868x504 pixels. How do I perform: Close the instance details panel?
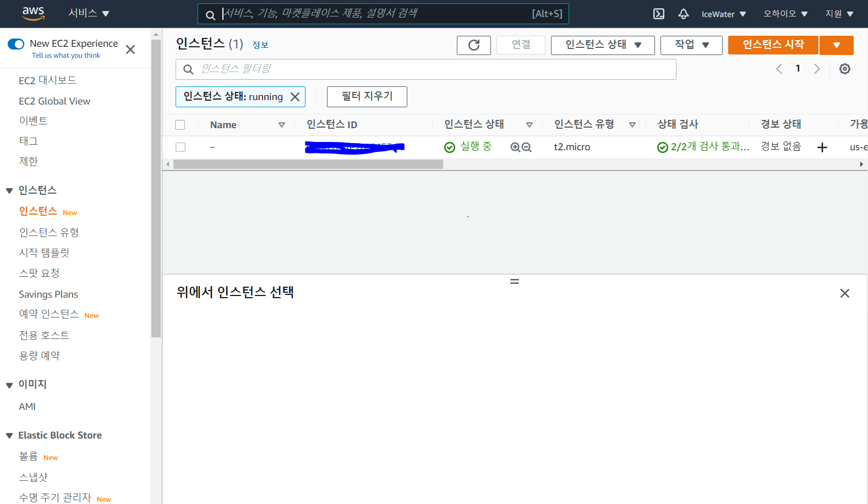tap(845, 293)
